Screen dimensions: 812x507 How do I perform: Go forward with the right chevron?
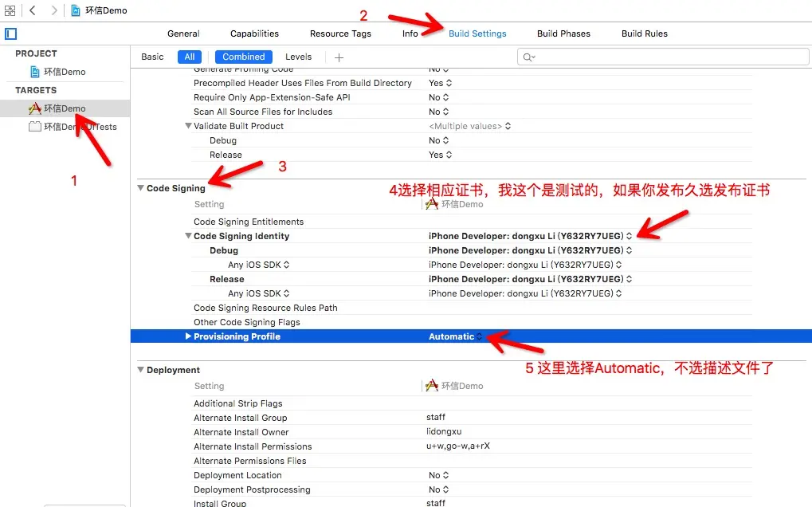point(54,10)
